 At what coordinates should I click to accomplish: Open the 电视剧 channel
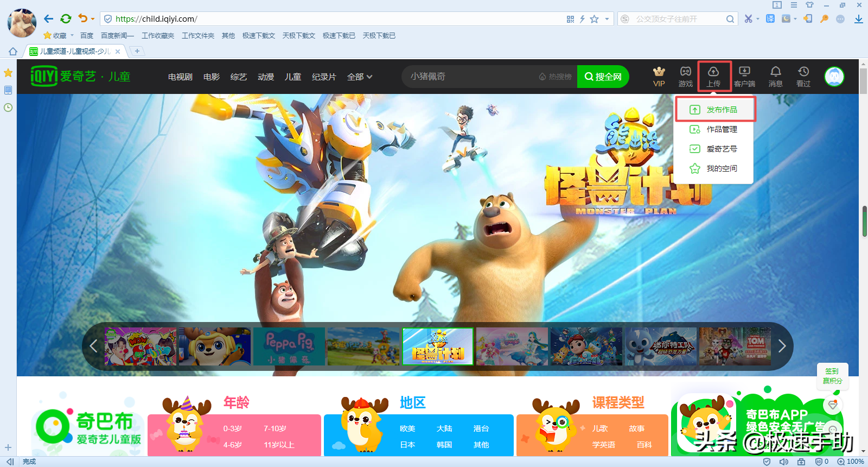point(180,77)
